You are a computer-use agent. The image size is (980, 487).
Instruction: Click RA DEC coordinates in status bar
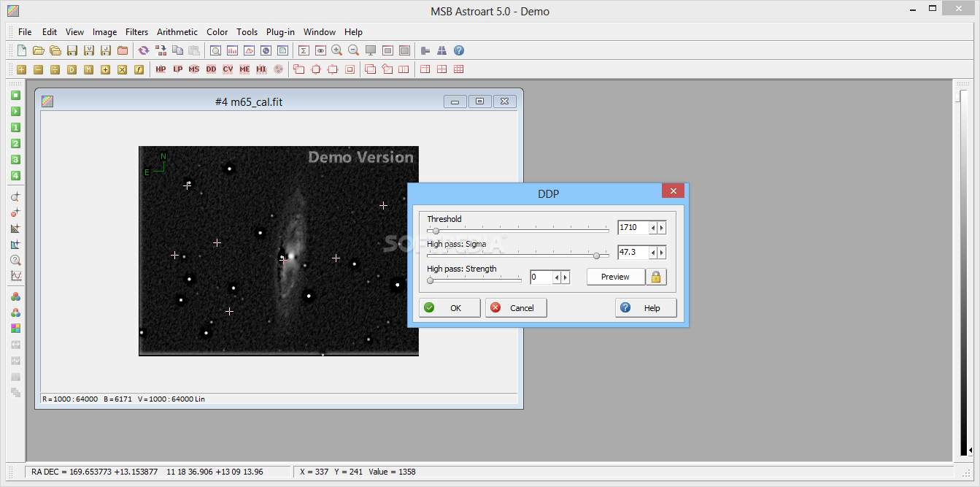pos(147,472)
